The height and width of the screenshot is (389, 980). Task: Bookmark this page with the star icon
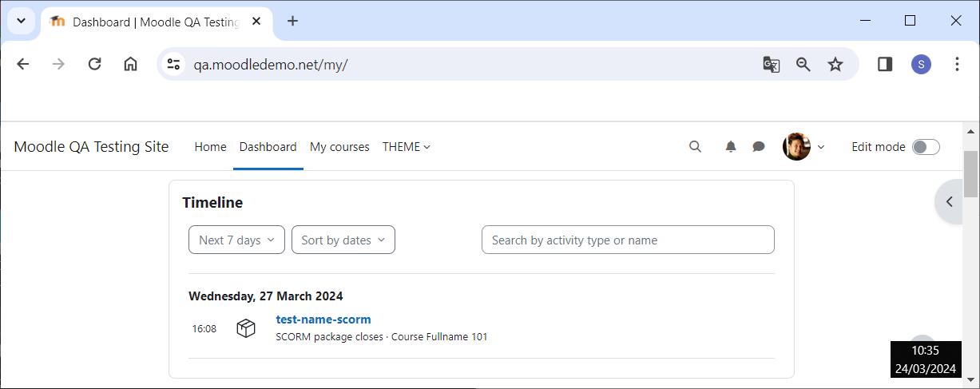[x=835, y=65]
